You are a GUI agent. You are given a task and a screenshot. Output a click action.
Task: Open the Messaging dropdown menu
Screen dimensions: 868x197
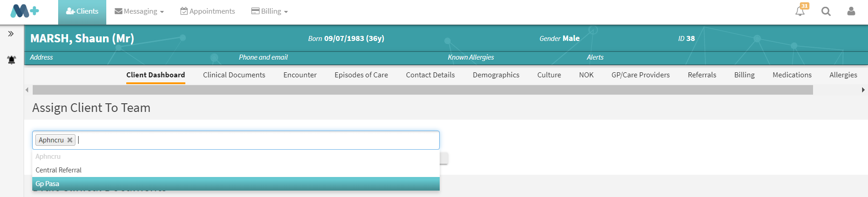[x=139, y=11]
